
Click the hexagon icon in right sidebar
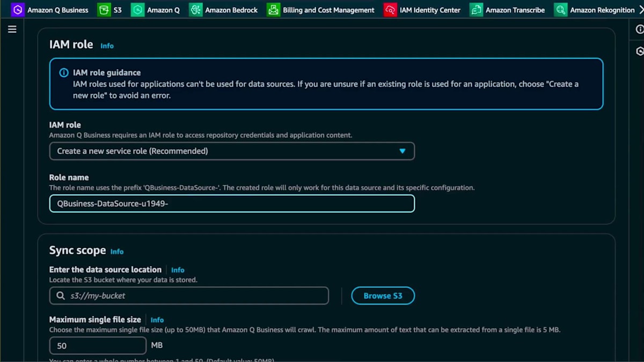639,51
